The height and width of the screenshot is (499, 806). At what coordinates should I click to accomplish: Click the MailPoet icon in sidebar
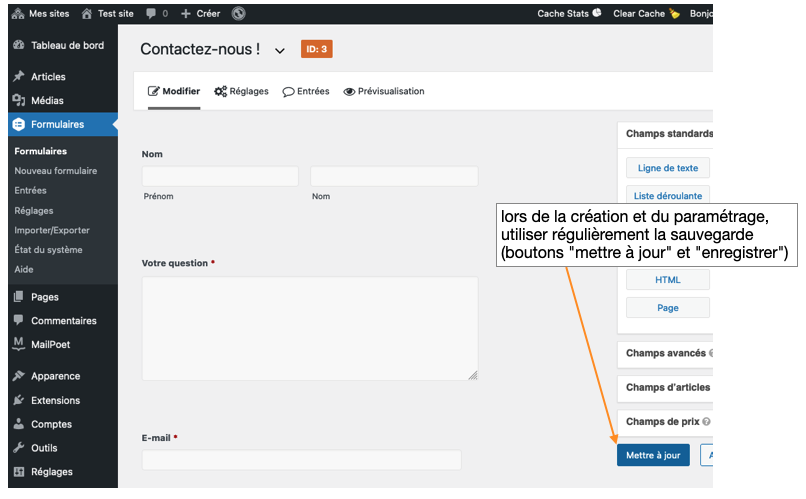click(x=19, y=345)
